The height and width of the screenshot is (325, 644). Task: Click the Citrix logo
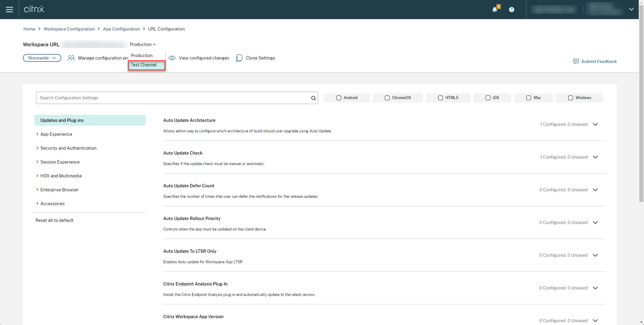[x=34, y=9]
